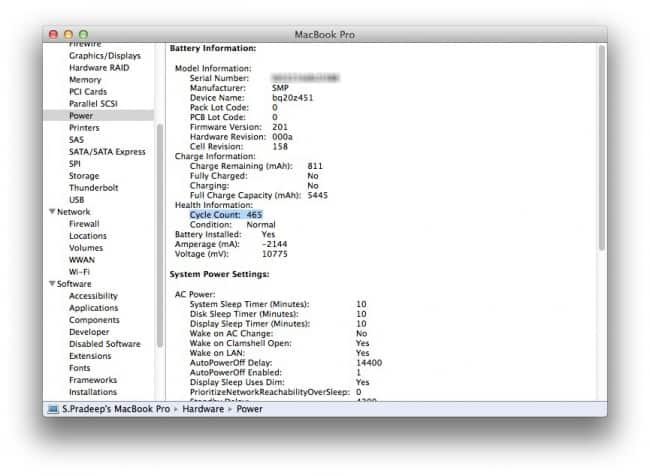Viewport: 650px width, 476px height.
Task: Click the Battery Information heading
Action: click(213, 49)
